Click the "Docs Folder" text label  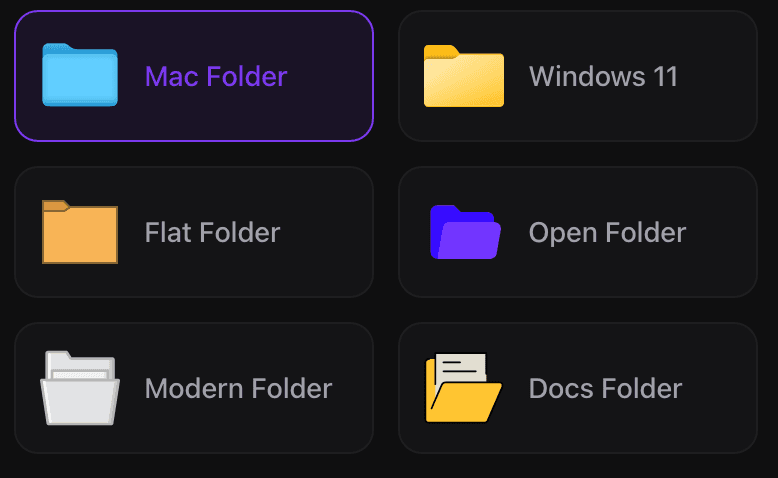pos(605,388)
